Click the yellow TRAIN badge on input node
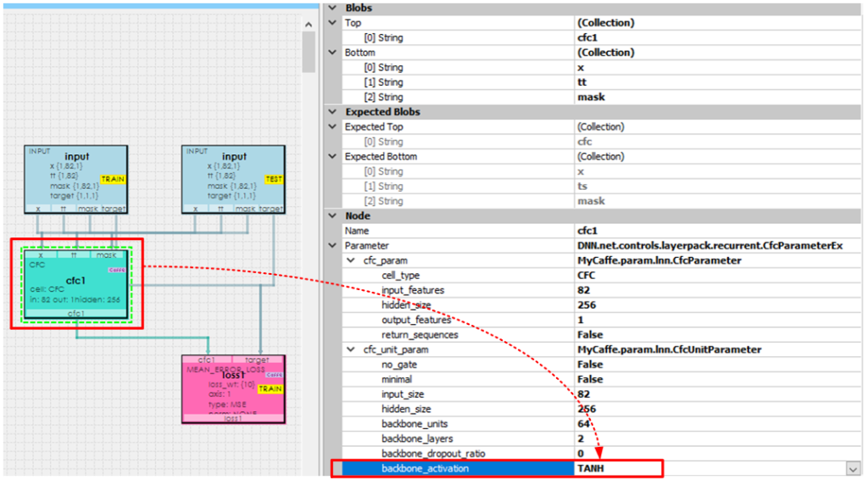This screenshot has height=480, width=868. pyautogui.click(x=113, y=180)
